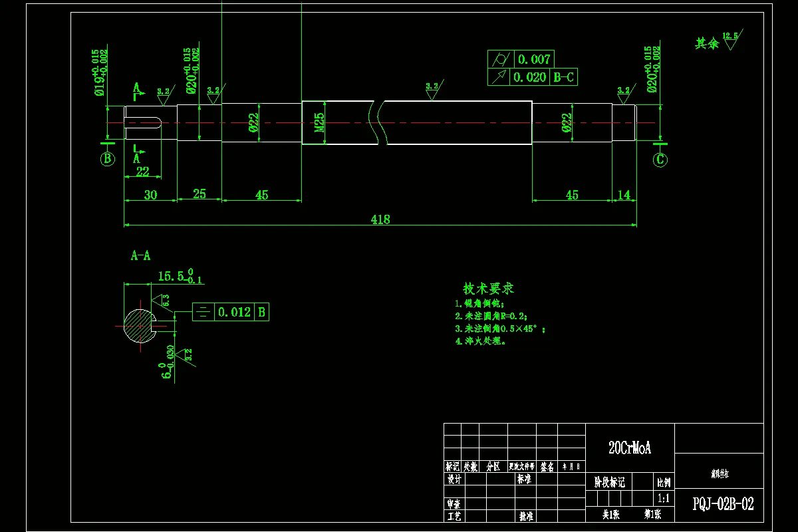
Task: Click the 1:1 scale value
Action: [x=663, y=498]
